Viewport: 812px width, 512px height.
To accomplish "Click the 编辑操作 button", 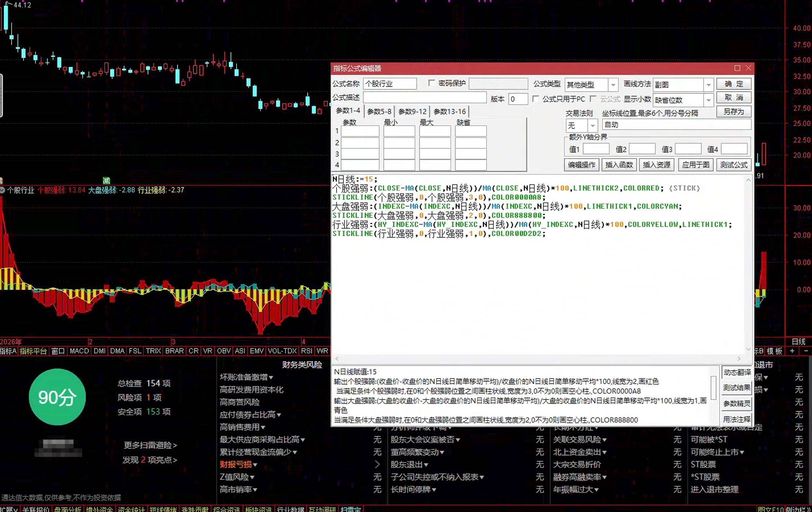I will [x=582, y=165].
